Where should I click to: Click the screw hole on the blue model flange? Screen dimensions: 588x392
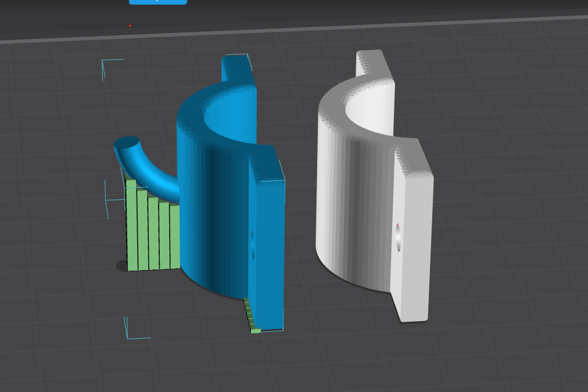[252, 244]
